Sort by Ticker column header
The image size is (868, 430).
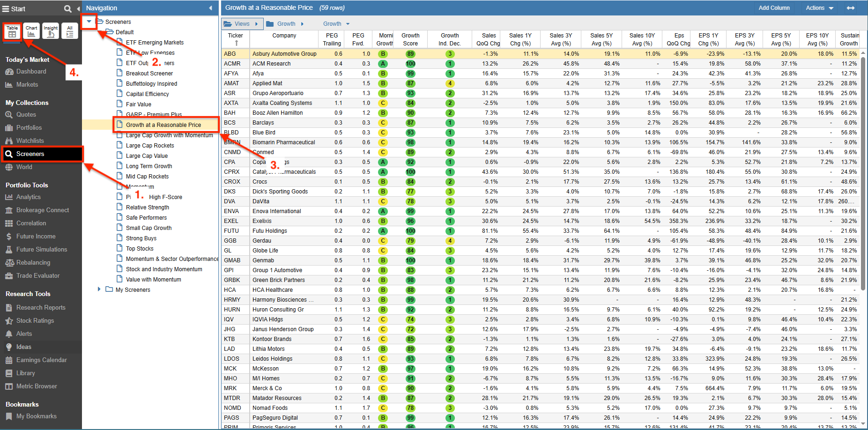pos(236,39)
